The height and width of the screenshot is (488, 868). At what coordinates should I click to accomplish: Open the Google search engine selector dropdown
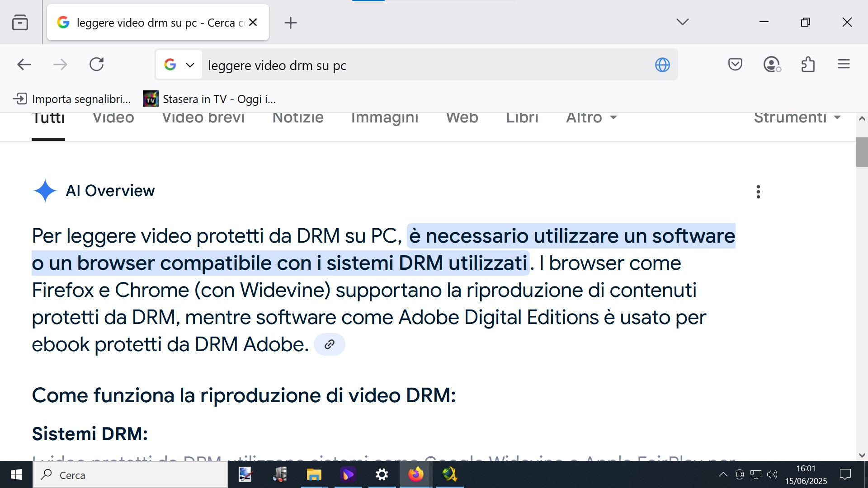[x=179, y=65]
